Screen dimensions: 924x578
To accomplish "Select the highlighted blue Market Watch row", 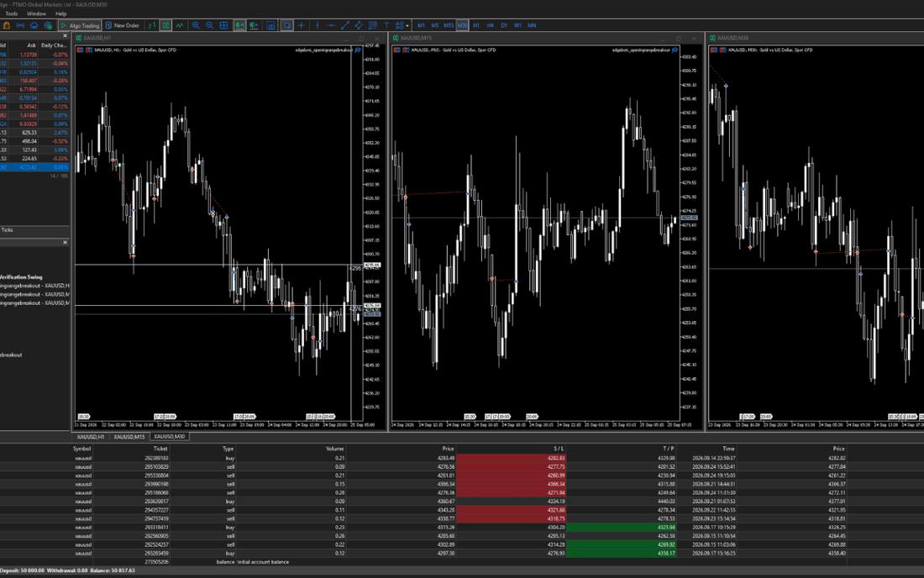I will (34, 167).
